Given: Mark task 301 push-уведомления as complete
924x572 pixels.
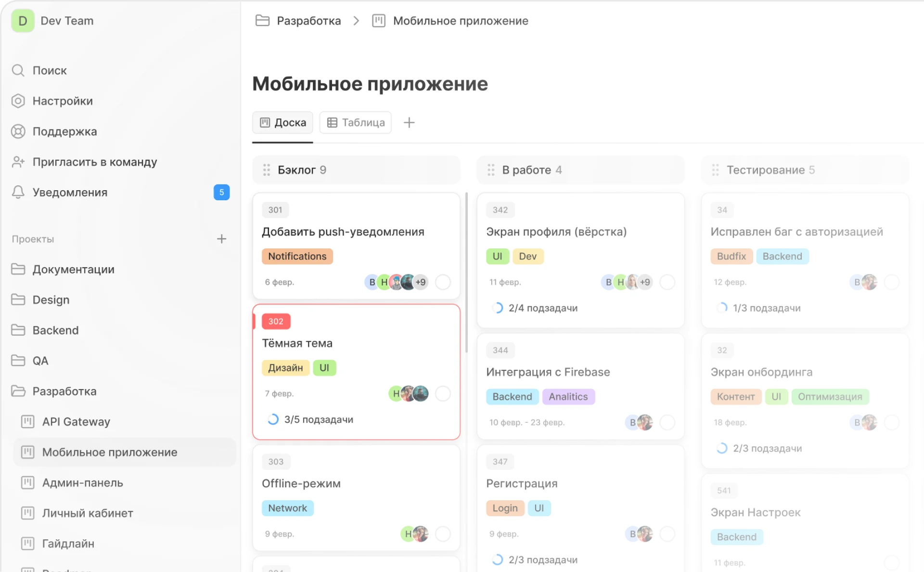Looking at the screenshot, I should pyautogui.click(x=443, y=282).
